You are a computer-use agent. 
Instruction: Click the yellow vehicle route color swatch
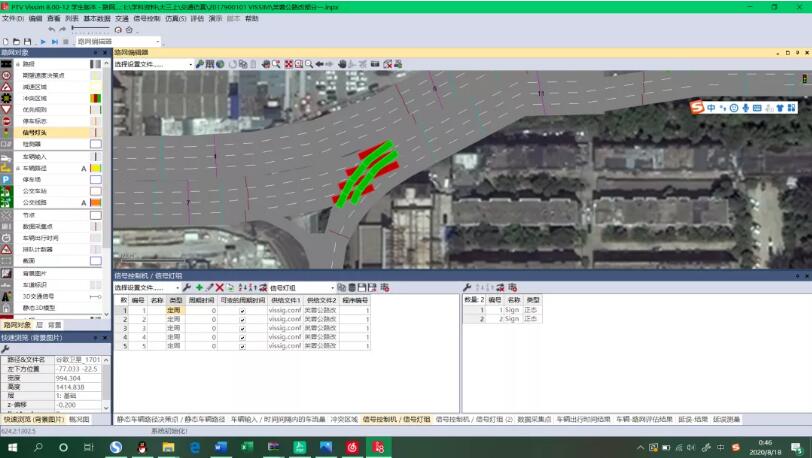click(x=96, y=168)
